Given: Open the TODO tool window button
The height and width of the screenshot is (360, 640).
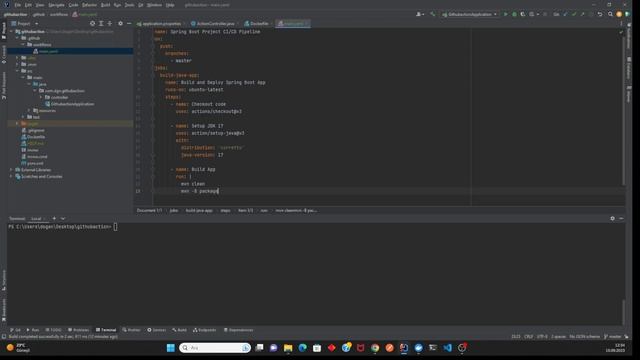Looking at the screenshot, I should click(x=53, y=330).
